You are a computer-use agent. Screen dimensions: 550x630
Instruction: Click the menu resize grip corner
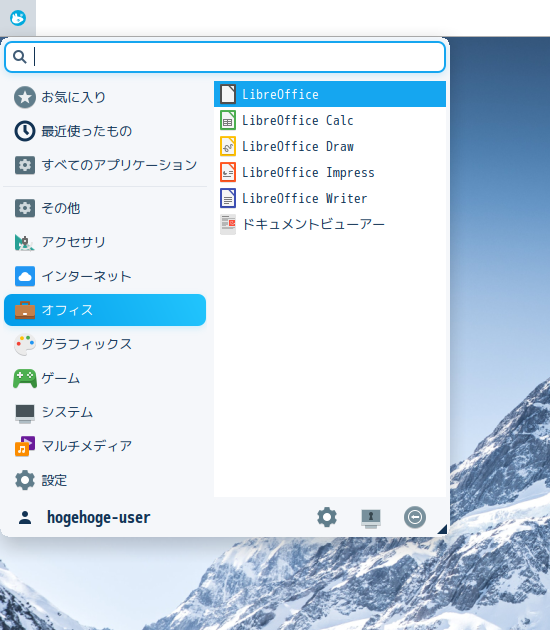(442, 530)
